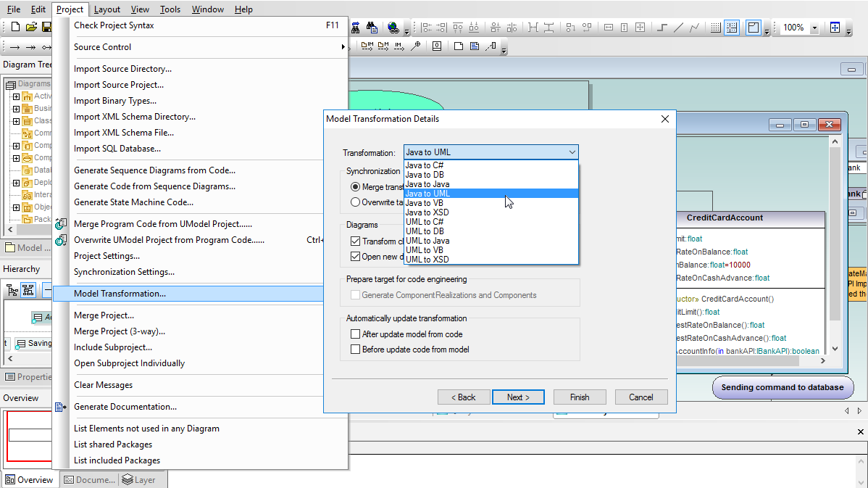This screenshot has width=868, height=488.
Task: Enable After update model from code checkbox
Action: tap(356, 334)
